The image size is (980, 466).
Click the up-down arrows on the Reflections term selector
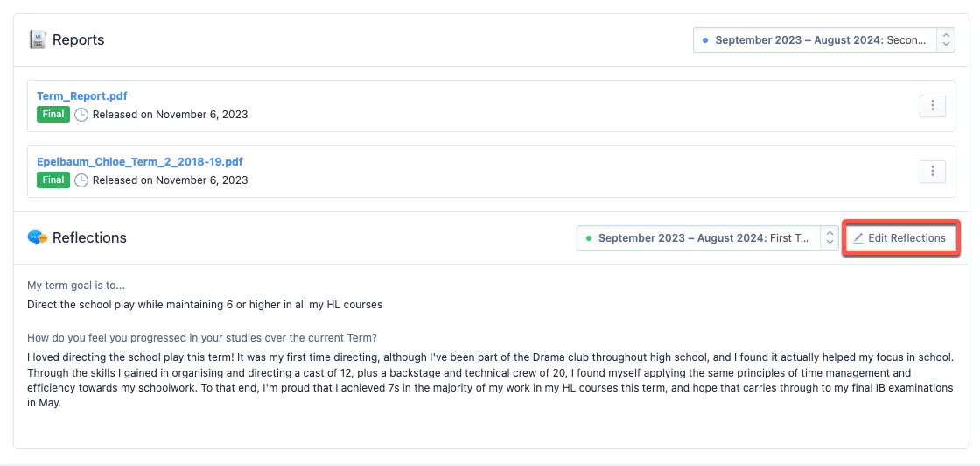(829, 238)
